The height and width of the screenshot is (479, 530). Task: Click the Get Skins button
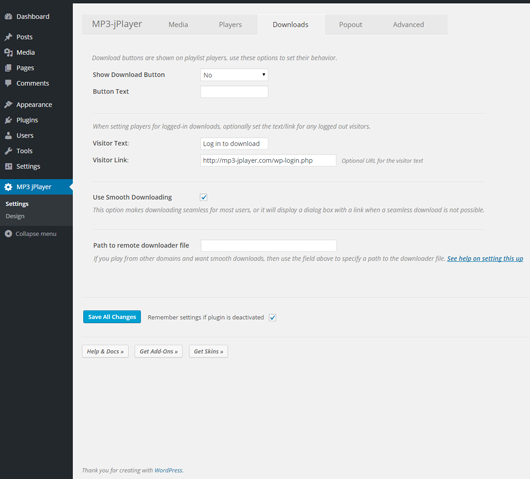pos(208,351)
